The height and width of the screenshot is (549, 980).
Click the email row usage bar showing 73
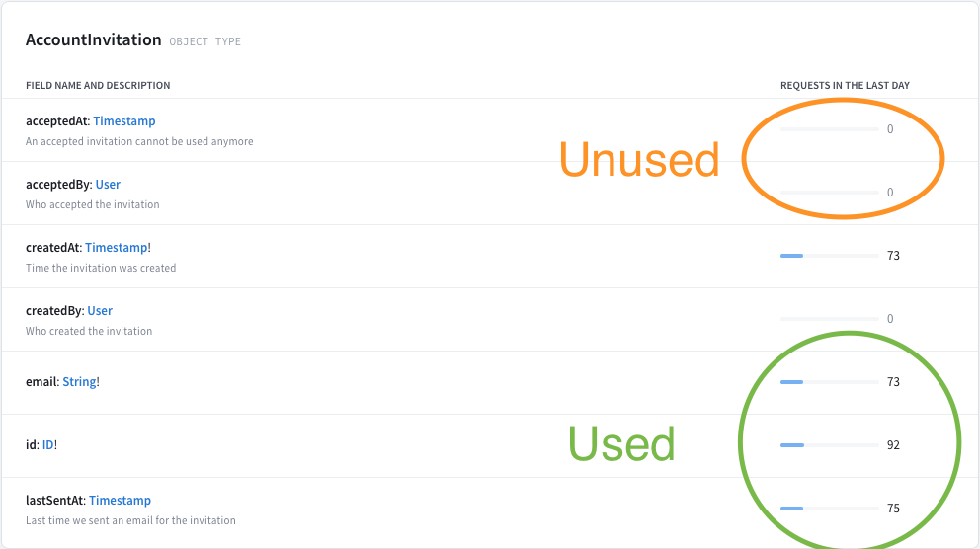point(830,382)
